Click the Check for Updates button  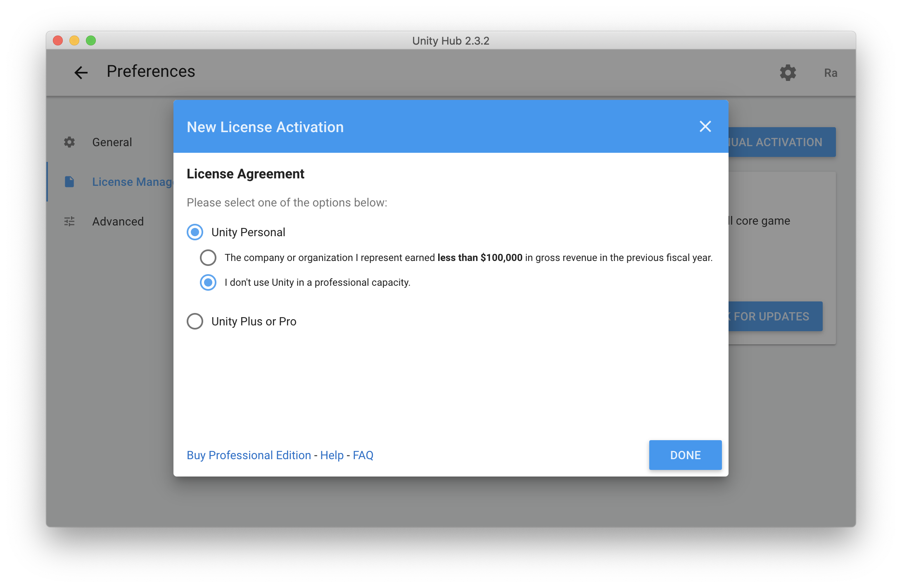coord(775,316)
